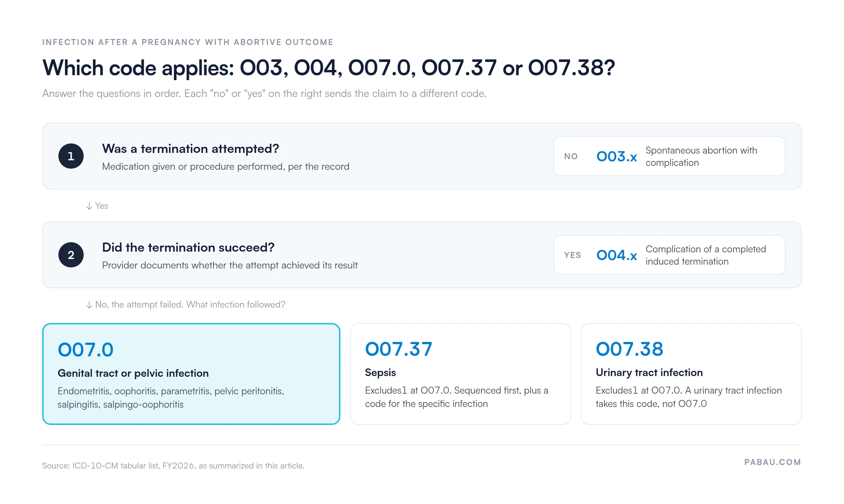This screenshot has height=504, width=844.
Task: Open the O07.38 Urinary tract infection card
Action: tap(691, 374)
